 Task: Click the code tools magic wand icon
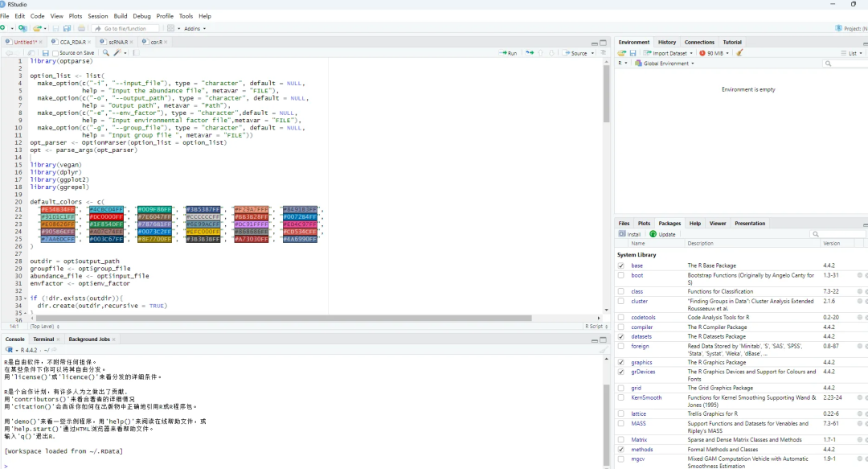coord(117,52)
